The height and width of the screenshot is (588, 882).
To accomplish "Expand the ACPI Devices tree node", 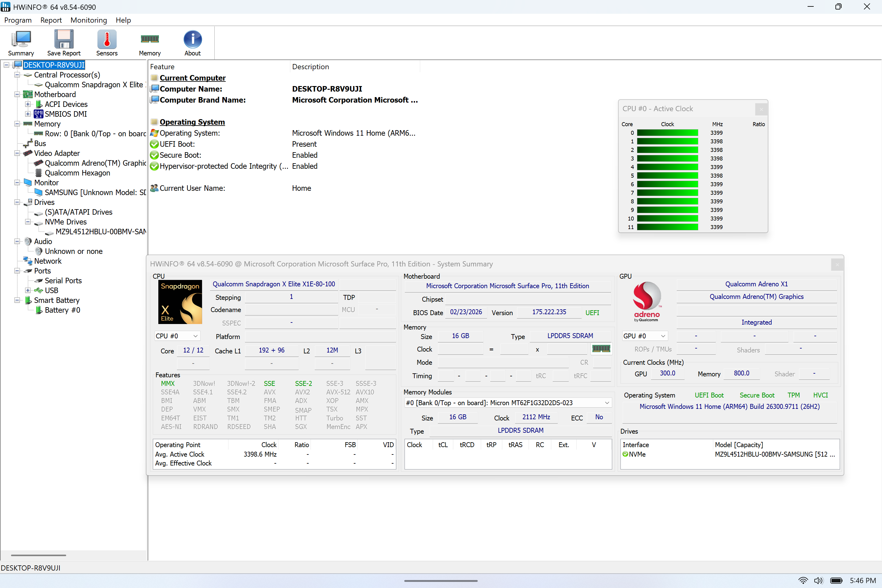I will (28, 104).
